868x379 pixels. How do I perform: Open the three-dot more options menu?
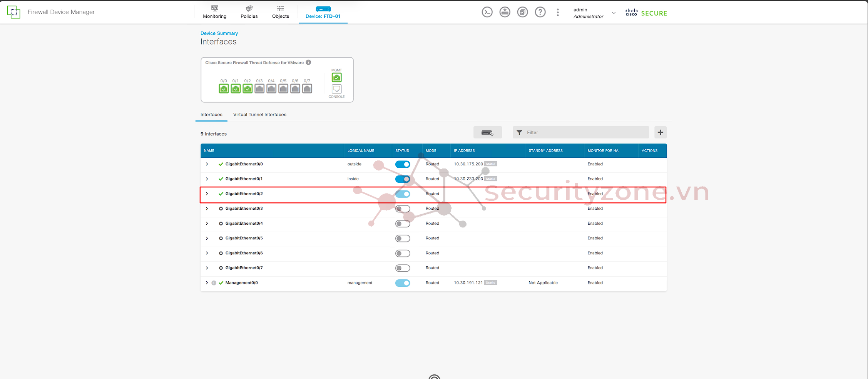coord(557,12)
